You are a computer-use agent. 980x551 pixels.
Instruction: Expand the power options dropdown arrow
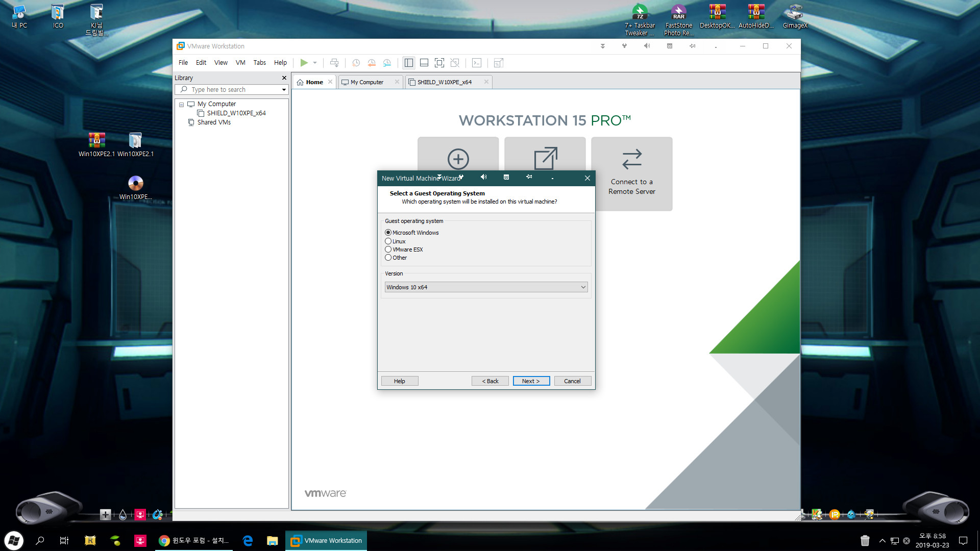click(x=315, y=63)
